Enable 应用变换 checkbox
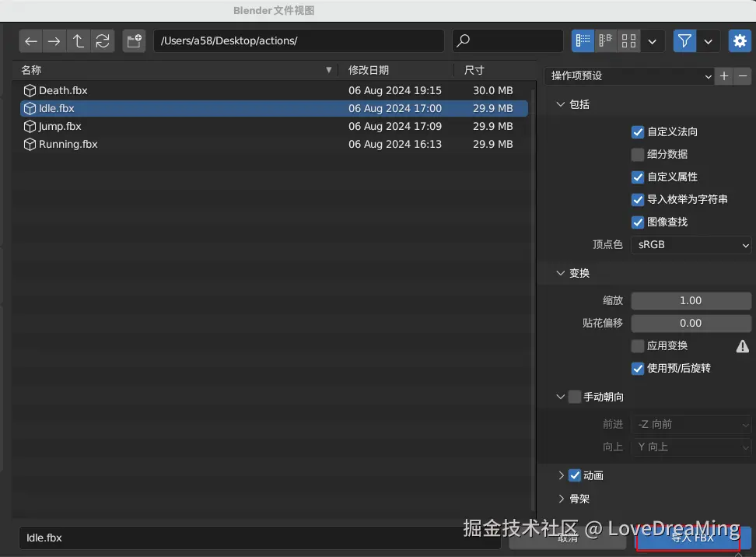This screenshot has width=756, height=557. tap(638, 345)
